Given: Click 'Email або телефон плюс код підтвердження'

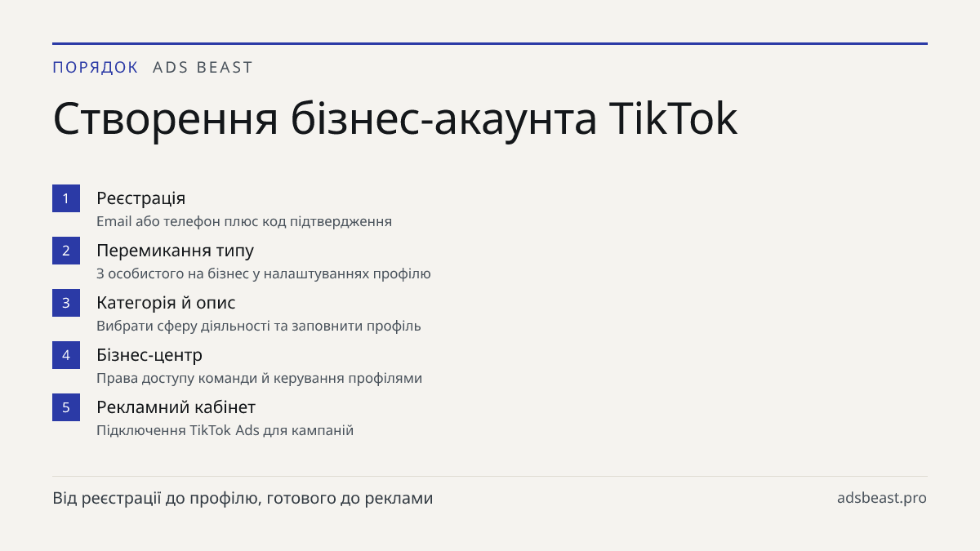Looking at the screenshot, I should 244,221.
